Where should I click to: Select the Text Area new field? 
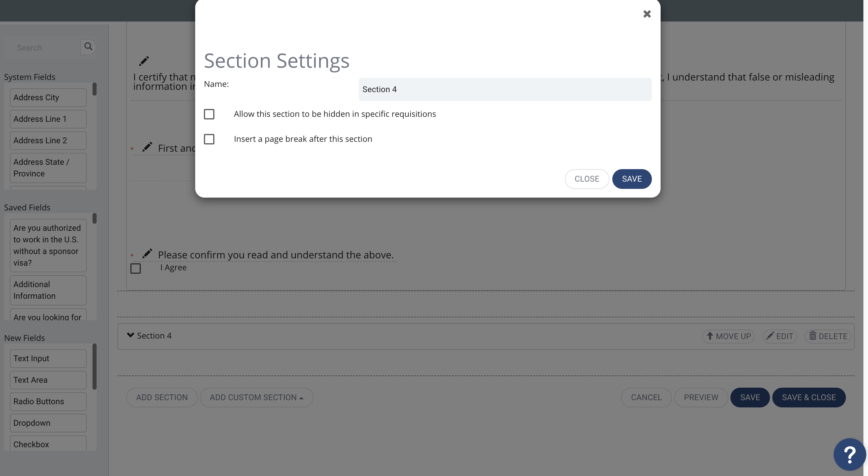pyautogui.click(x=48, y=380)
